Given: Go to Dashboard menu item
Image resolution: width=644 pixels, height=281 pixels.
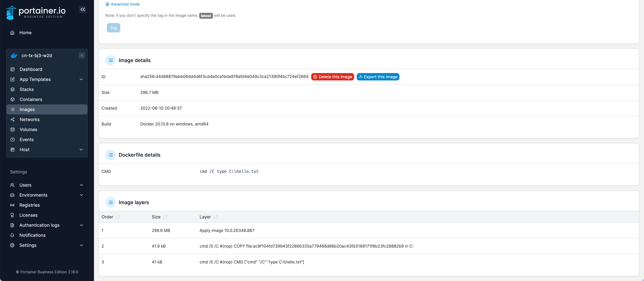Looking at the screenshot, I should (x=47, y=69).
